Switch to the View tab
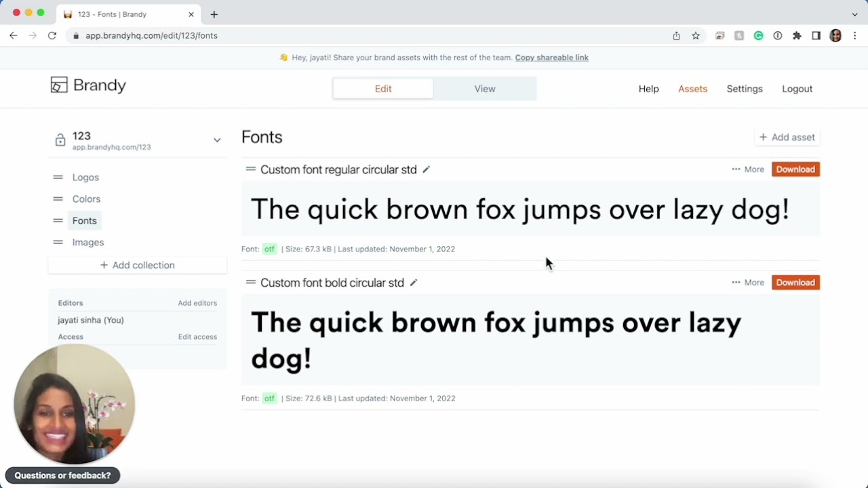This screenshot has width=868, height=488. 485,89
